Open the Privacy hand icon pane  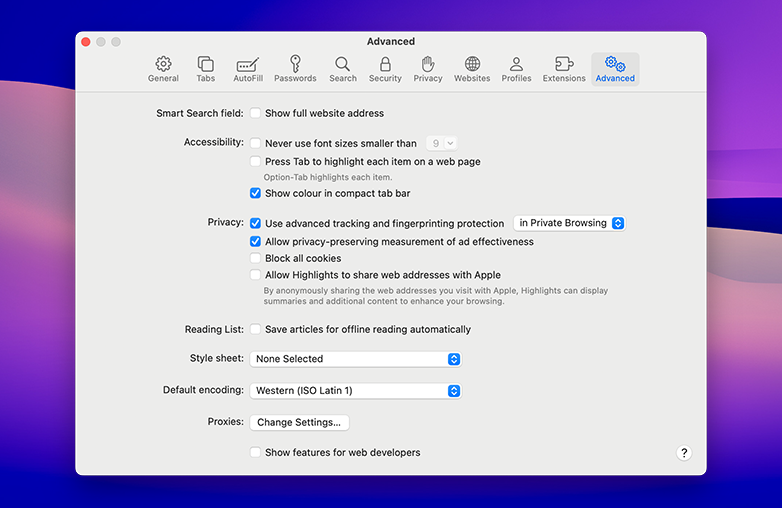pos(428,69)
